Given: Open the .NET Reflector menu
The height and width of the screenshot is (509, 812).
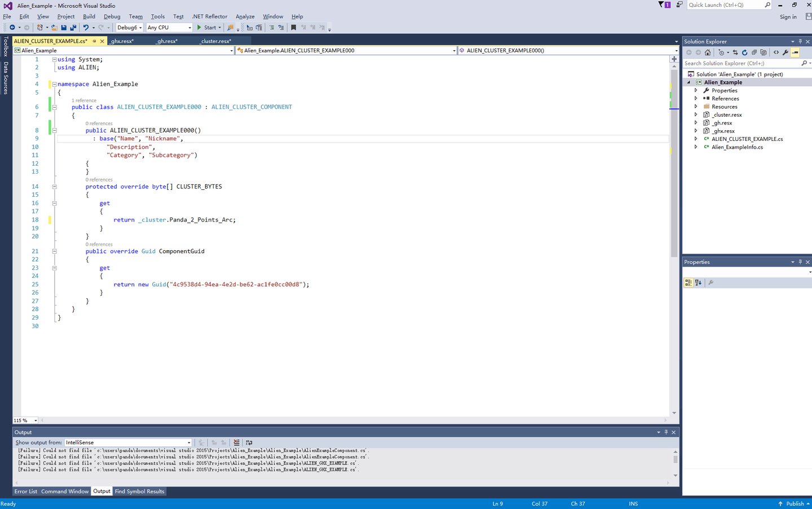Looking at the screenshot, I should (209, 16).
